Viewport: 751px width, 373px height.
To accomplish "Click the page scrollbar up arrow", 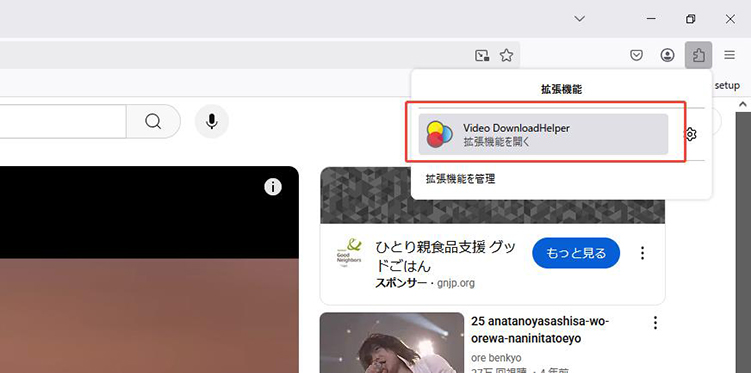I will click(x=743, y=103).
